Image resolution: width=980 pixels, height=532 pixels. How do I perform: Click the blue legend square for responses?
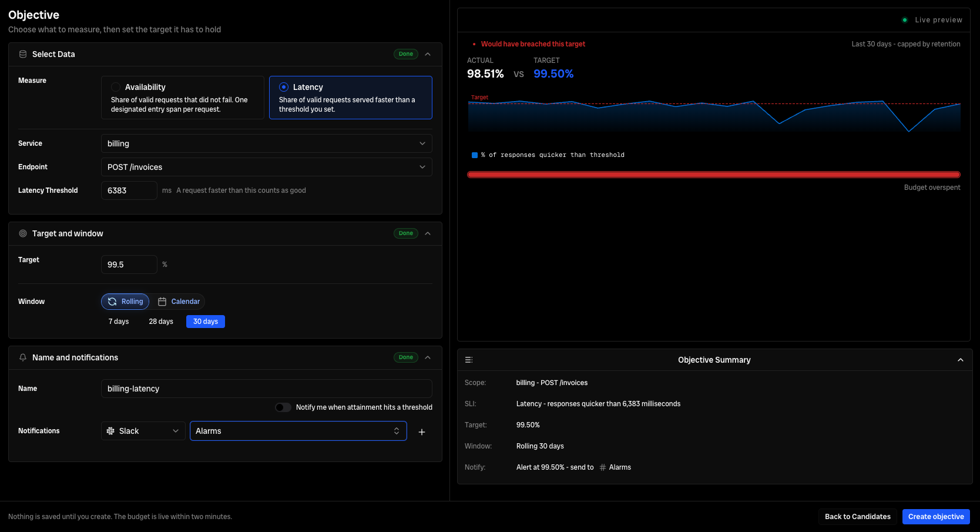point(475,155)
